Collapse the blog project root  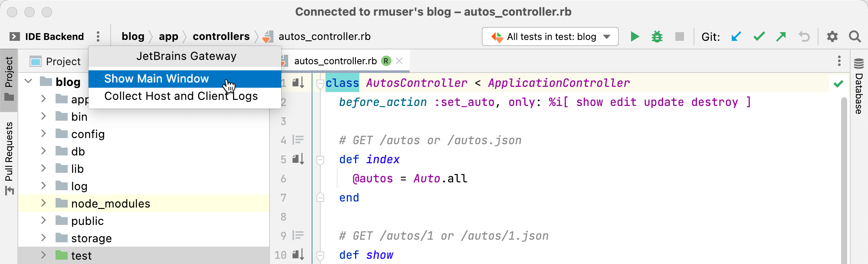pyautogui.click(x=29, y=81)
